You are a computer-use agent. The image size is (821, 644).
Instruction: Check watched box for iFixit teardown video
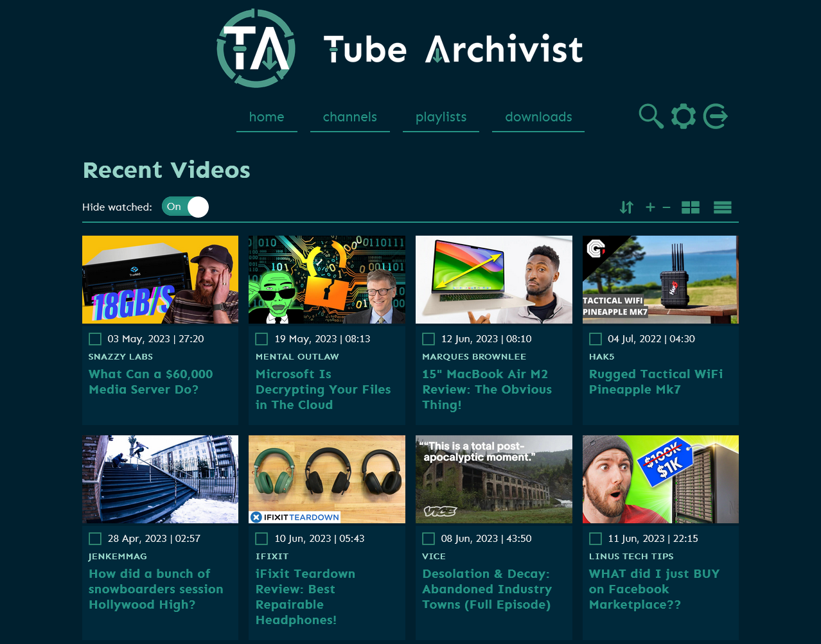pos(261,539)
